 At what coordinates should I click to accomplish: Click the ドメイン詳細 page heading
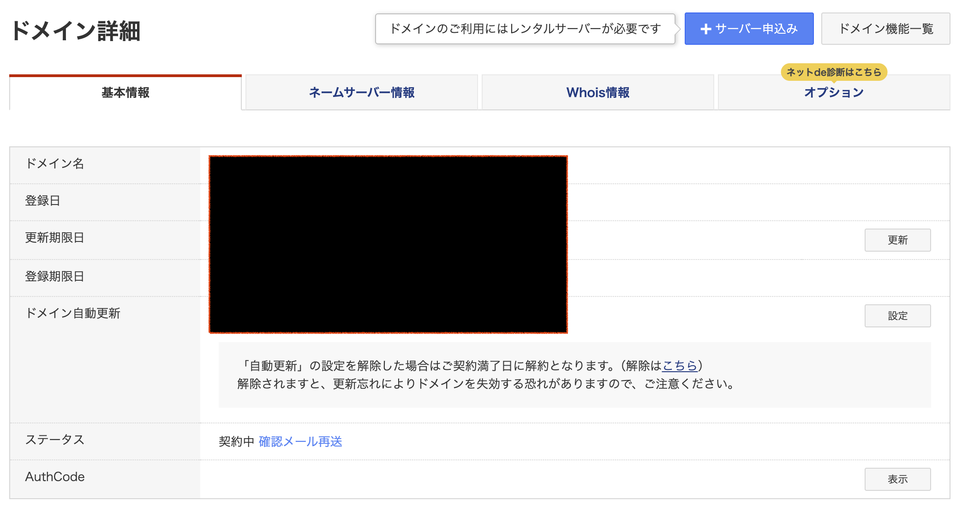pyautogui.click(x=76, y=31)
